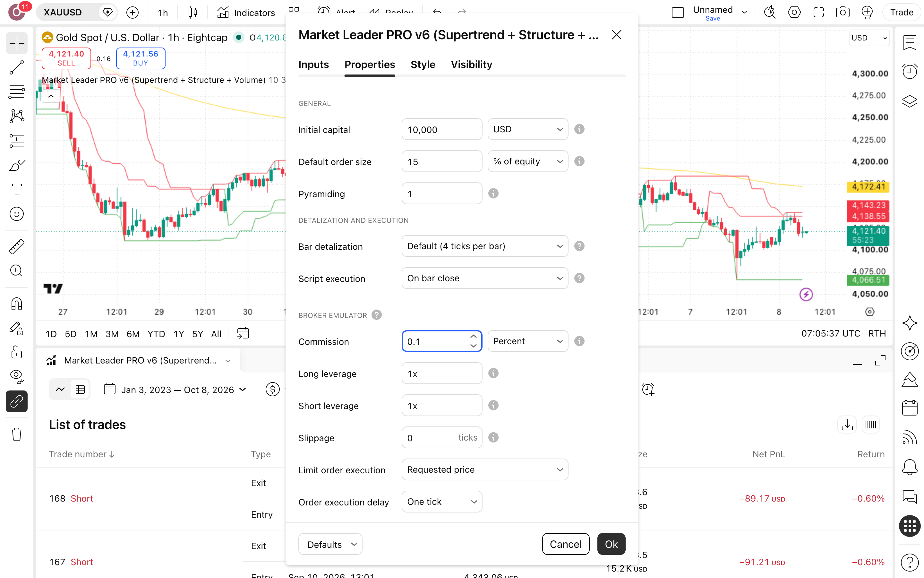Viewport: 924px width, 578px height.
Task: Expand the Bar detalization dropdown
Action: tap(485, 246)
